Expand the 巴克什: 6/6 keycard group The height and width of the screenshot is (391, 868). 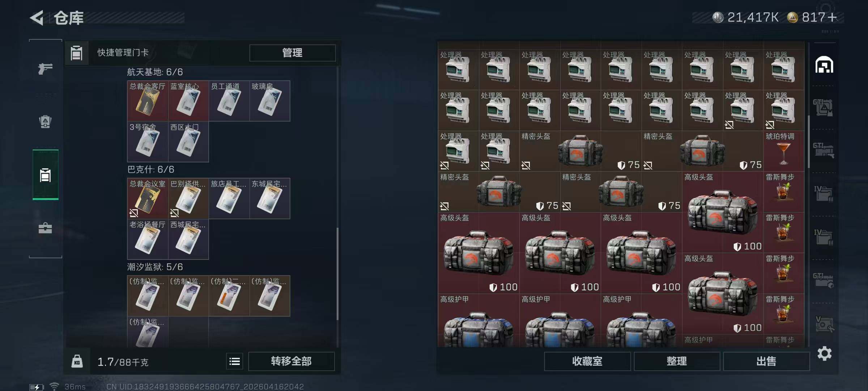tap(151, 169)
